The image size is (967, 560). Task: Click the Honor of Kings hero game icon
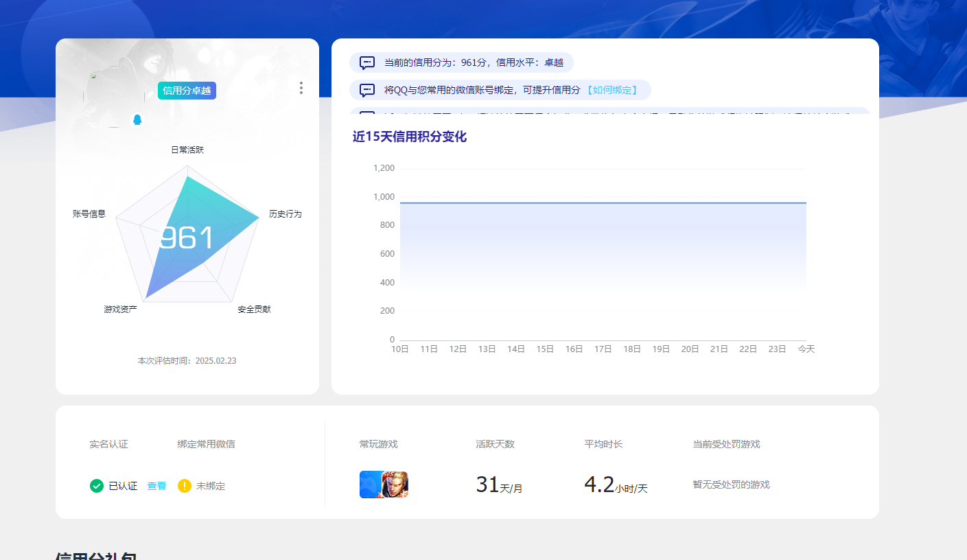tap(395, 485)
